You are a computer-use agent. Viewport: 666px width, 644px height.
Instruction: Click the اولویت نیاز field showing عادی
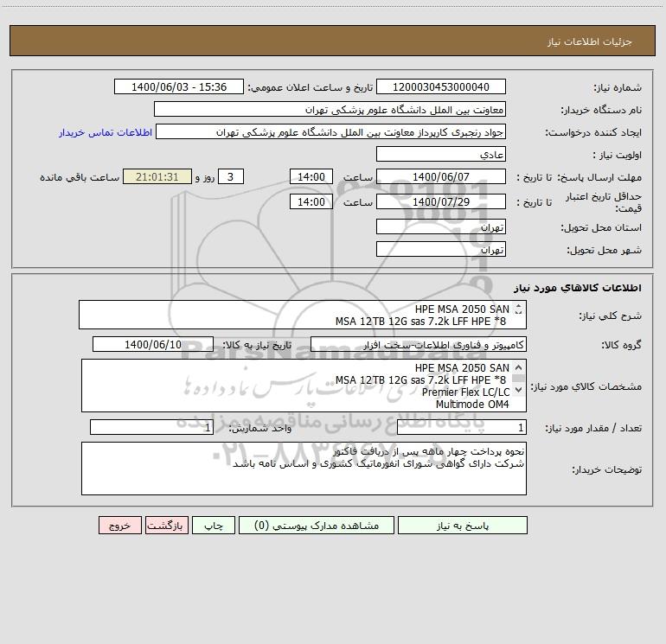point(441,154)
